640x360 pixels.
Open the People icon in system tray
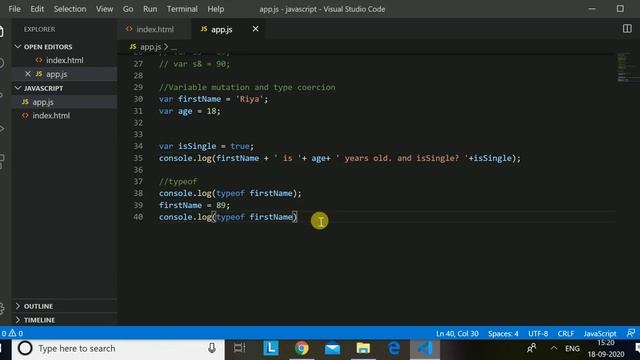(x=531, y=348)
